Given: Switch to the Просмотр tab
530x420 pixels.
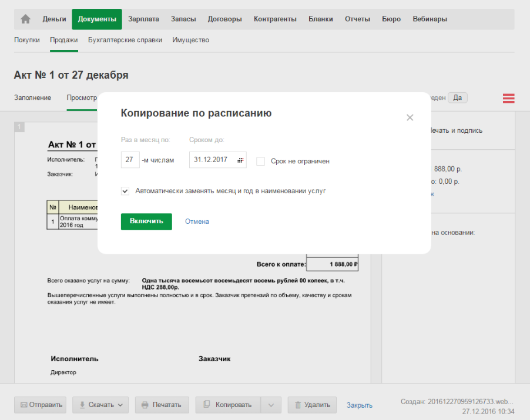Looking at the screenshot, I should tap(82, 98).
